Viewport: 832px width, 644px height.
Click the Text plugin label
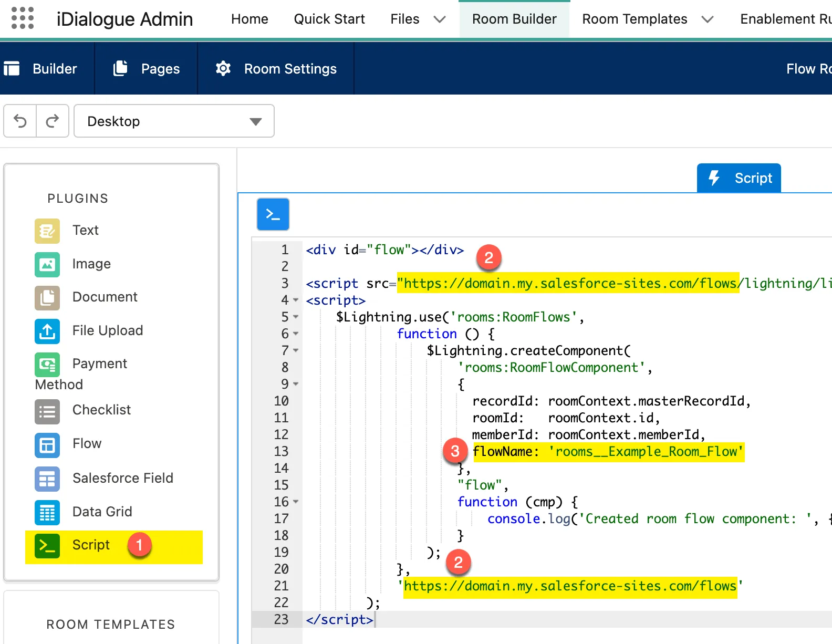[86, 230]
